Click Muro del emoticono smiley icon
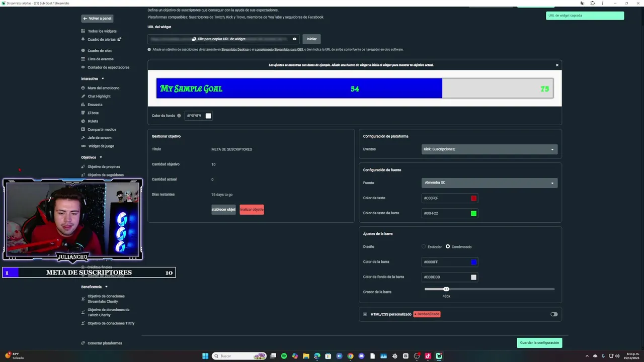 [x=83, y=88]
